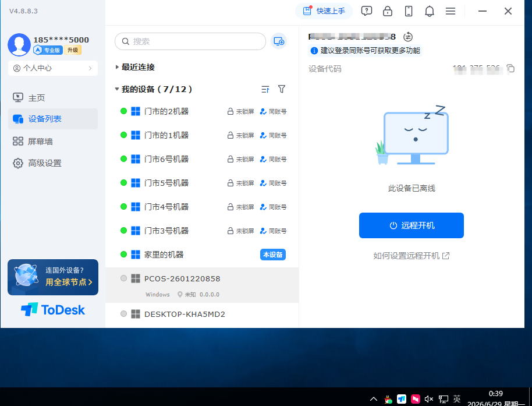532x406 pixels.
Task: Click the Windows logo of 门市6号机器
Action: [x=136, y=159]
